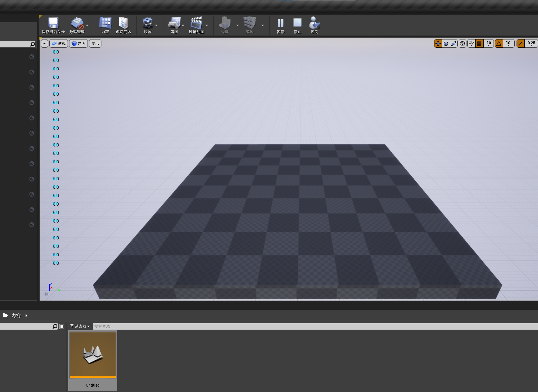This screenshot has width=538, height=392.
Task: Open viewport options dropdown arrow
Action: point(44,43)
